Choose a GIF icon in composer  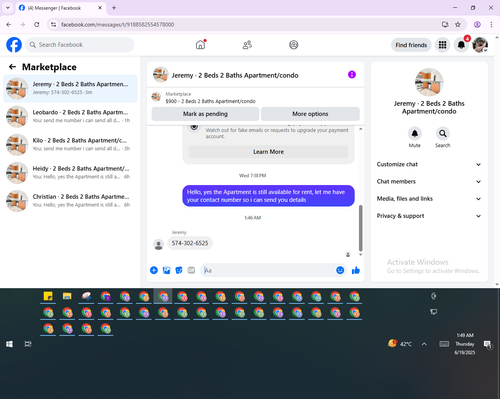click(x=191, y=270)
